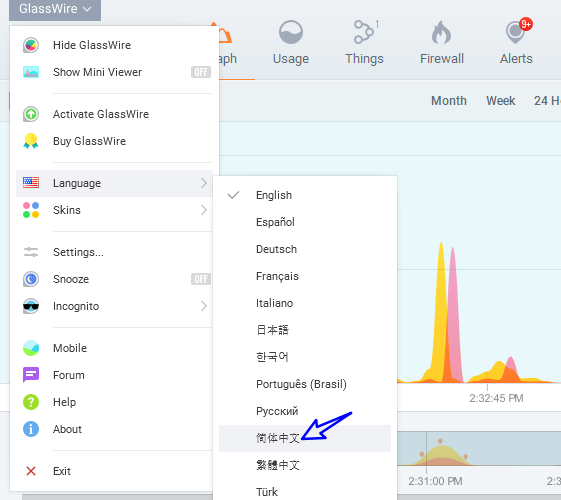The height and width of the screenshot is (500, 561).
Task: Open the Mobile menu entry
Action: (x=114, y=348)
